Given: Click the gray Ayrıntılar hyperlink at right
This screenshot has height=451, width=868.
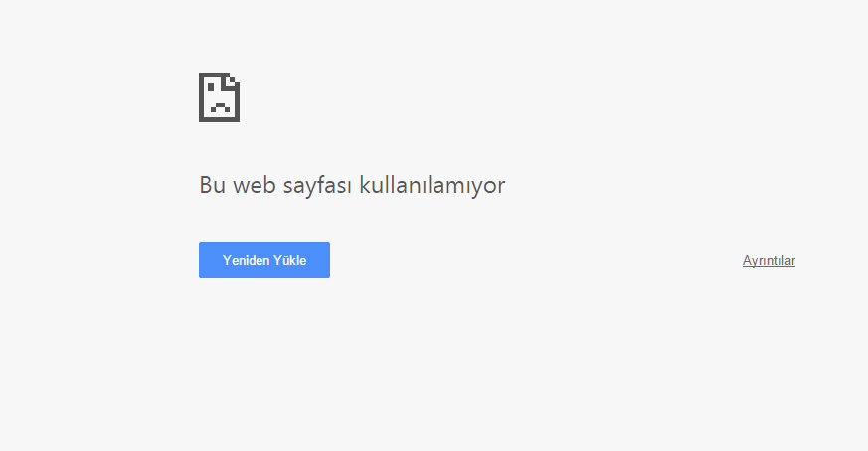Looking at the screenshot, I should (769, 260).
